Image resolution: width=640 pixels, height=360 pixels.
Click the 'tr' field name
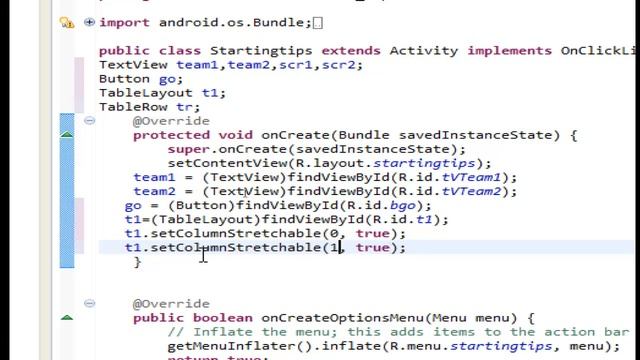184,107
